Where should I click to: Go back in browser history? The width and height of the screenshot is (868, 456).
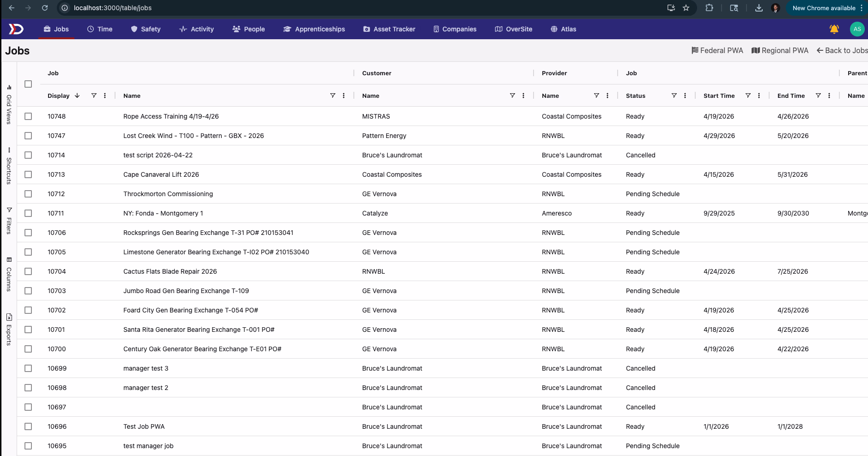click(12, 8)
